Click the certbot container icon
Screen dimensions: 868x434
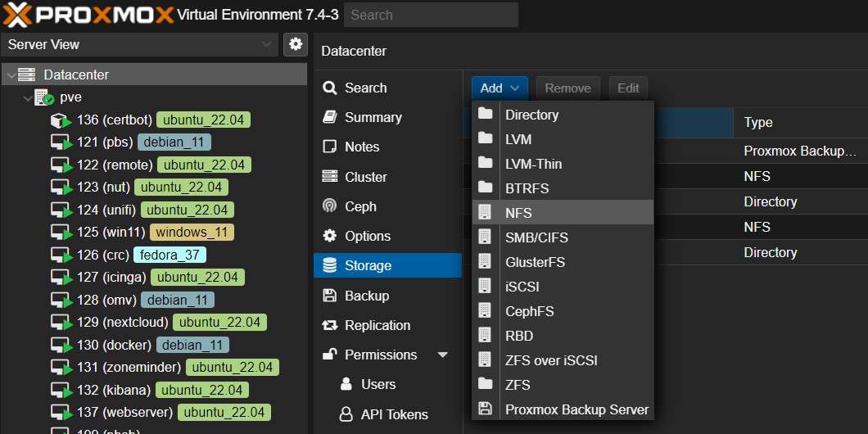tap(61, 120)
